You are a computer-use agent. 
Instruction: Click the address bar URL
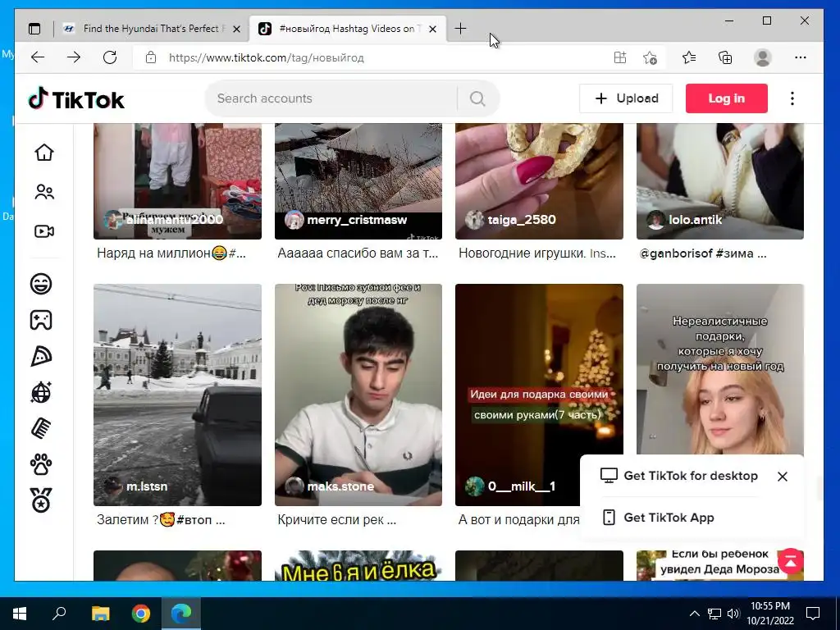(267, 58)
